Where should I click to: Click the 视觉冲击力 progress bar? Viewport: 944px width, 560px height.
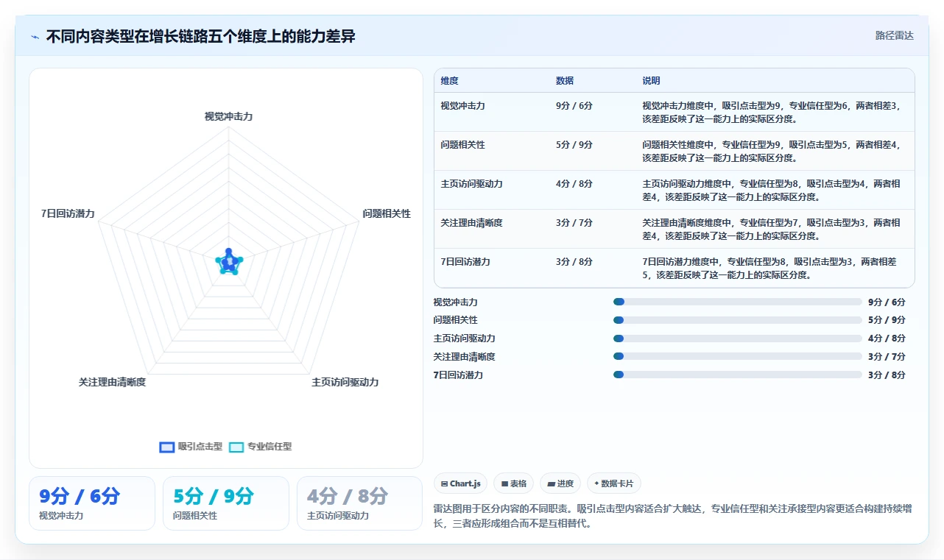coord(737,302)
